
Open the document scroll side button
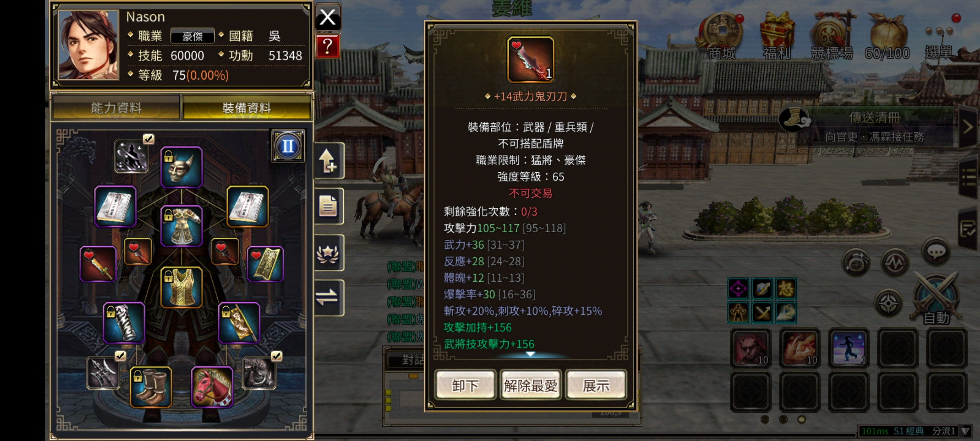tap(328, 206)
